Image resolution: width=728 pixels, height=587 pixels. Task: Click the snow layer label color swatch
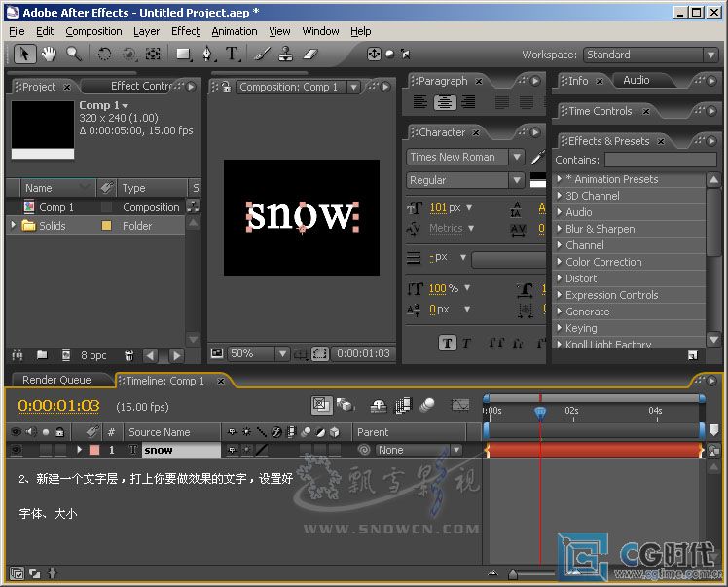coord(94,450)
